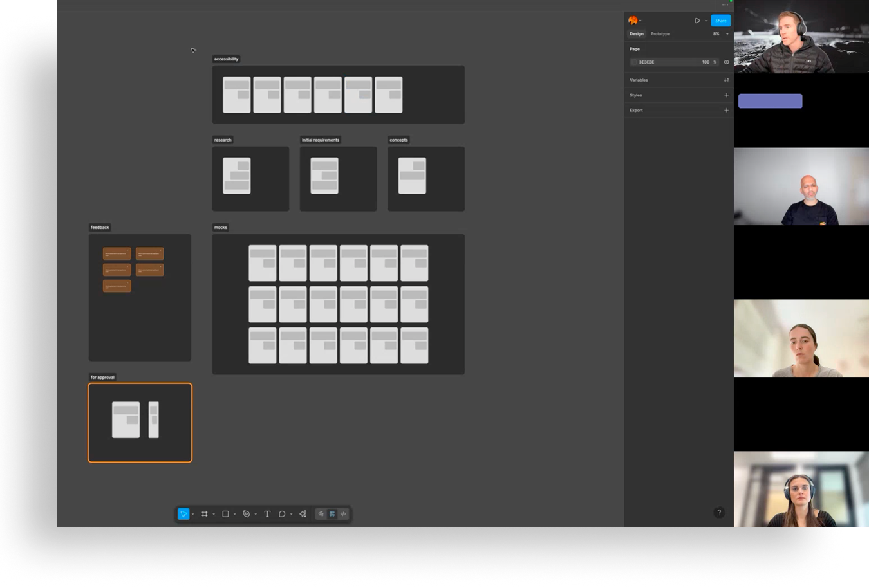Select the Pen tool
The width and height of the screenshot is (869, 588).
pos(247,514)
